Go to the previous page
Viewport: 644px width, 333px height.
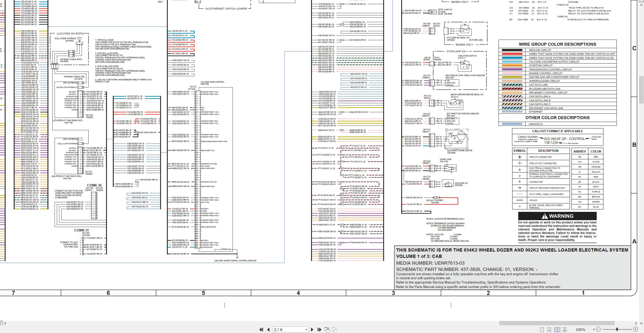tap(268, 329)
